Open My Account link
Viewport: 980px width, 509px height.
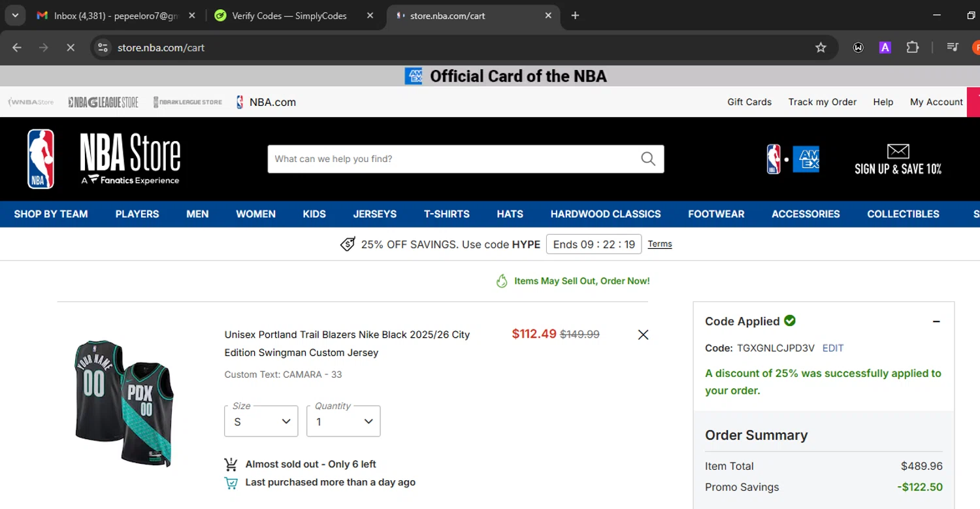pyautogui.click(x=936, y=102)
